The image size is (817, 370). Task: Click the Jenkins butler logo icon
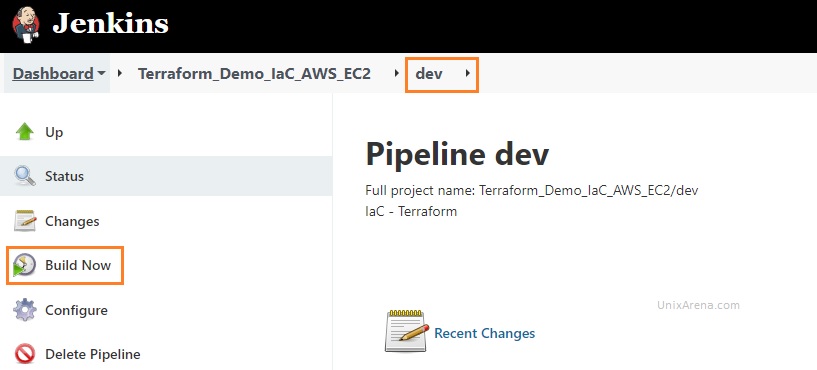[26, 24]
